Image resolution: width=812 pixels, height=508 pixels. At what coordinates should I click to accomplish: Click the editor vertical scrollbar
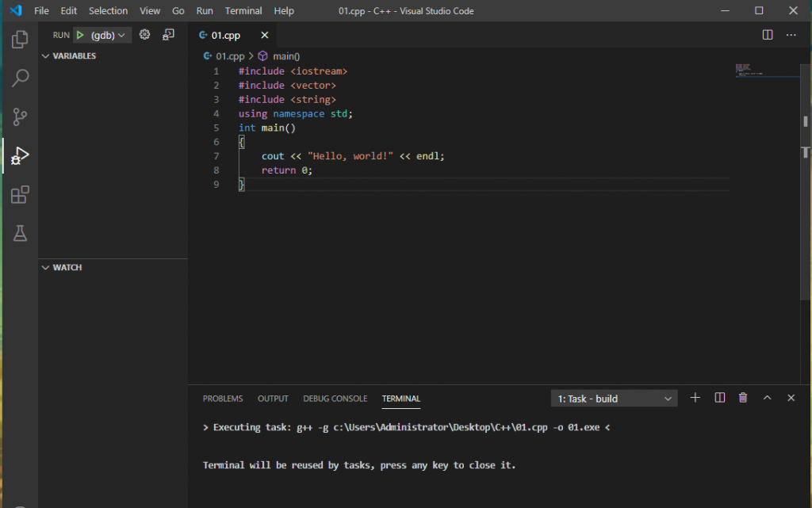806,181
